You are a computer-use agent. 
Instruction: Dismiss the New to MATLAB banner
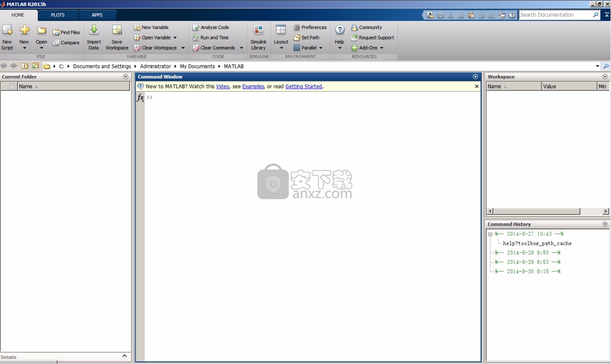click(x=477, y=87)
